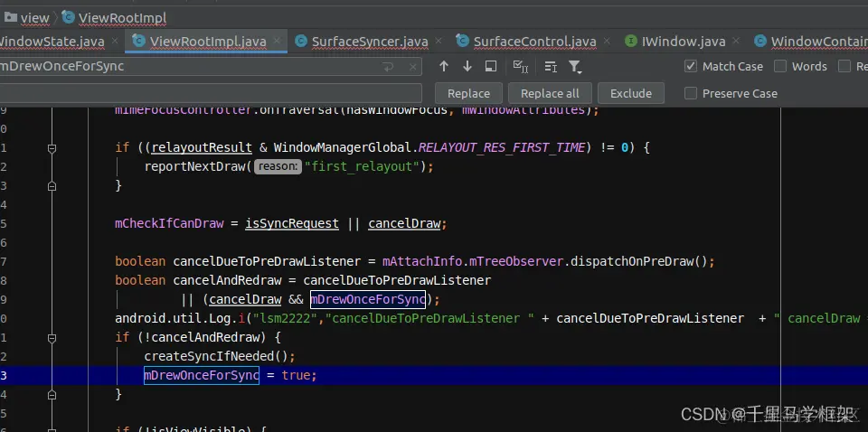868x432 pixels.
Task: Click cancelAndRedraw in the boolean declaration
Action: point(227,280)
